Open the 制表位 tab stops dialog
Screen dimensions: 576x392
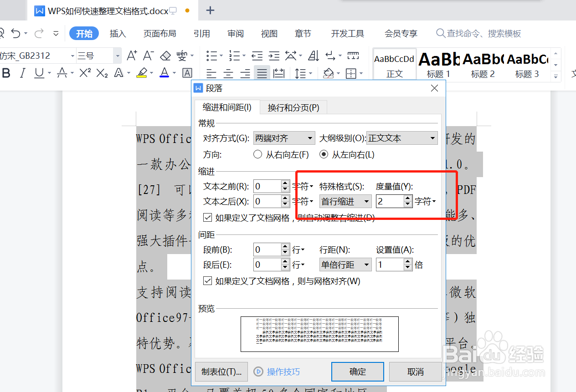(x=221, y=372)
